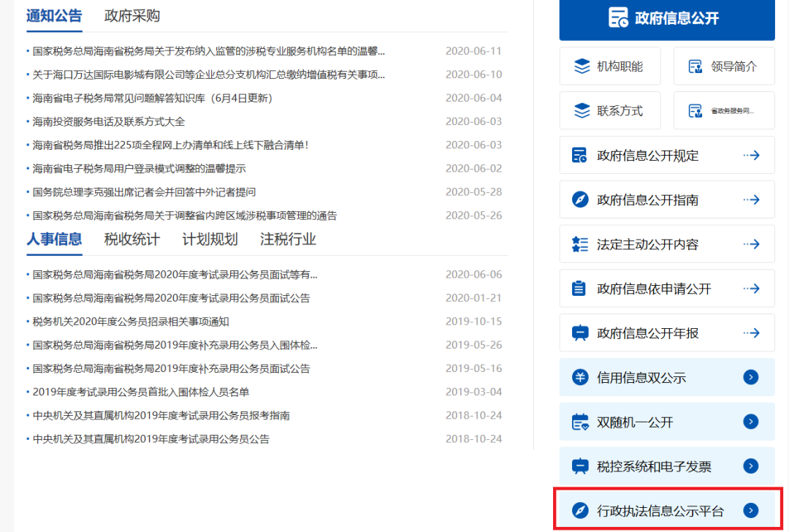Click the chevron circle on 行政执法信息公示平台
The height and width of the screenshot is (532, 789).
pyautogui.click(x=751, y=510)
